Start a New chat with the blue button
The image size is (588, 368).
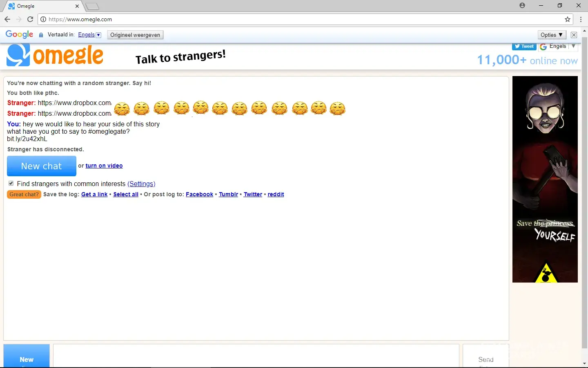coord(42,166)
